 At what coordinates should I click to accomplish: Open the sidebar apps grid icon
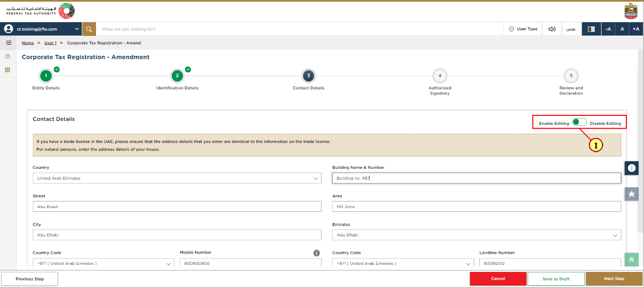8,70
